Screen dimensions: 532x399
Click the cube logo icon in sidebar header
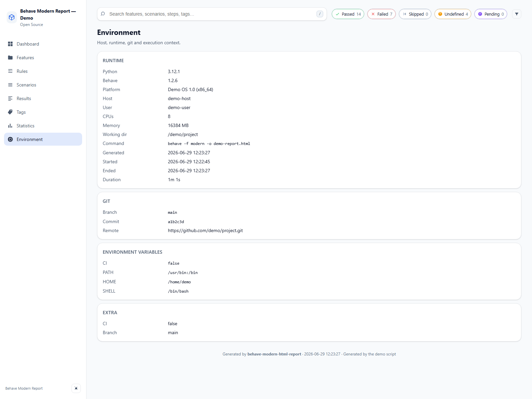[12, 17]
